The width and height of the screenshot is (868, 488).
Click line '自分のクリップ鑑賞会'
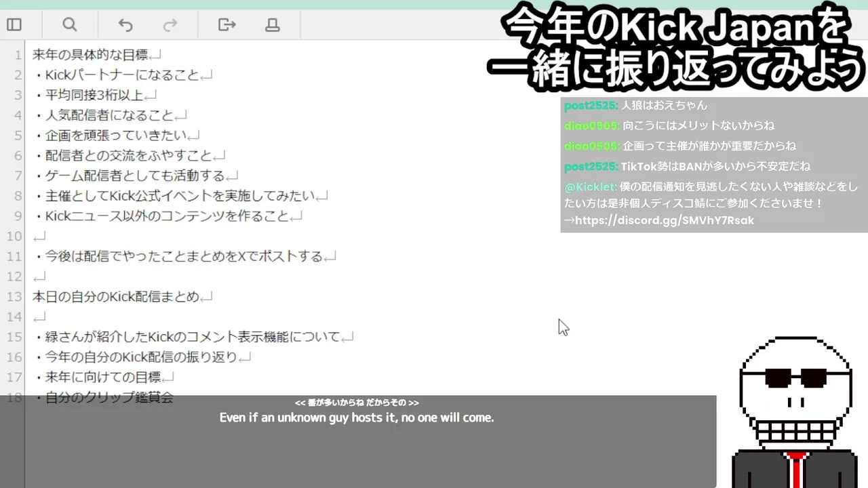tap(103, 397)
